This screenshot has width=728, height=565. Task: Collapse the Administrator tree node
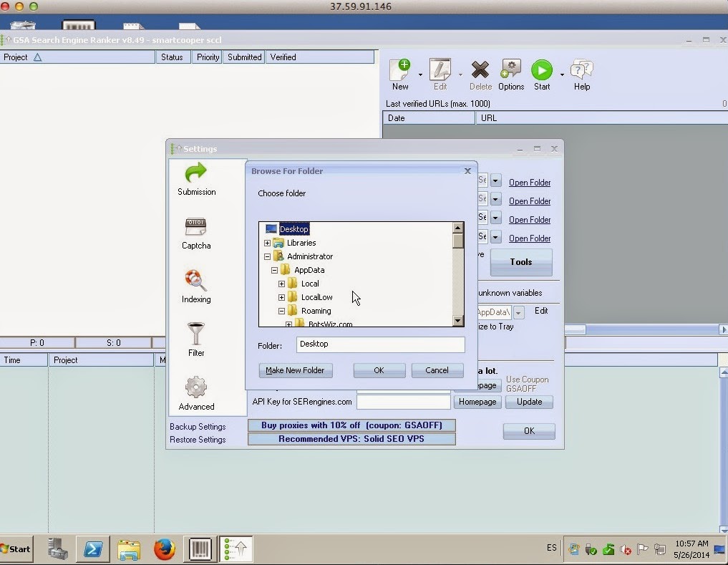tap(267, 256)
